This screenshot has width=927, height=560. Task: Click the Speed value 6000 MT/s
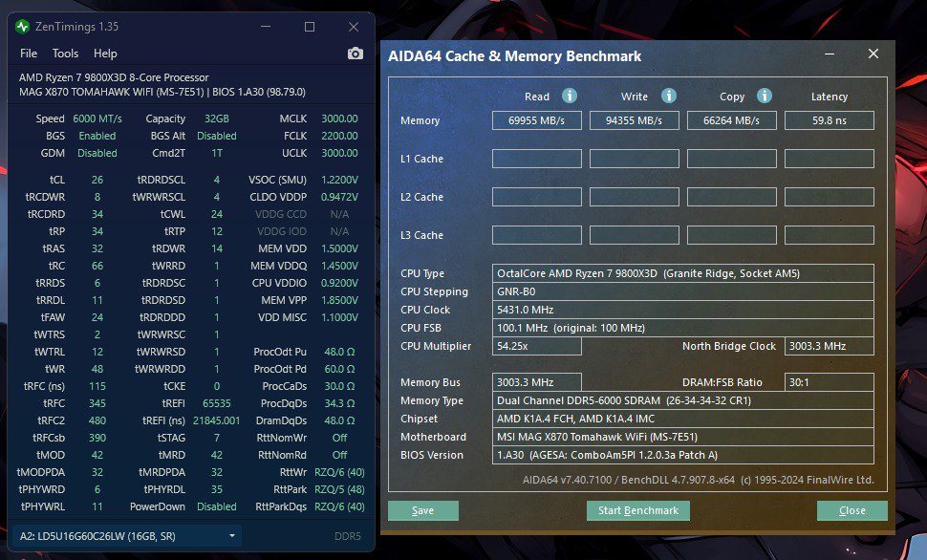pos(97,118)
